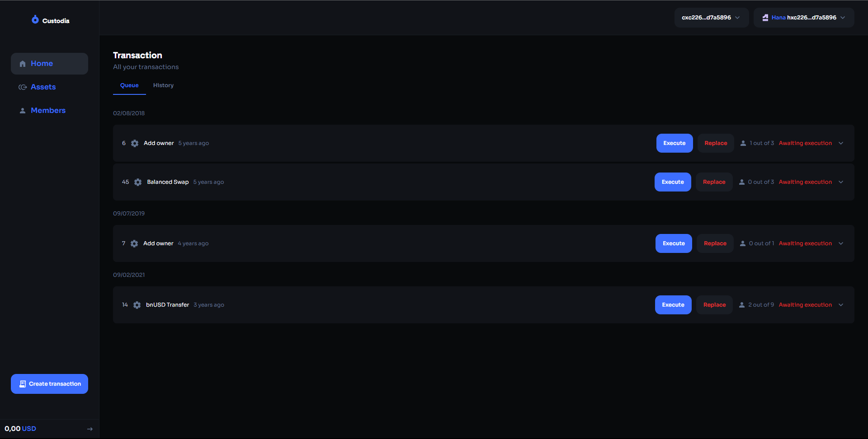Click the Hana wallet icon in header

(765, 18)
